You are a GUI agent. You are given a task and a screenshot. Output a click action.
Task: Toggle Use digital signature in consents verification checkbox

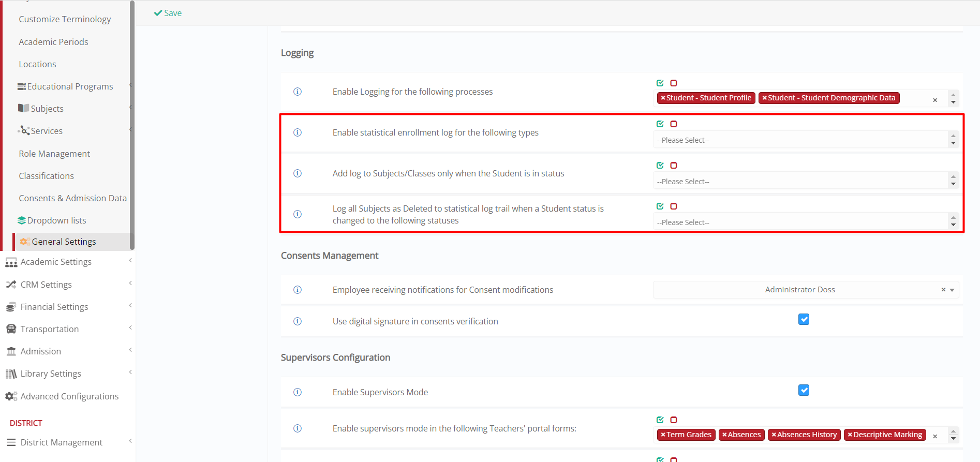(804, 319)
